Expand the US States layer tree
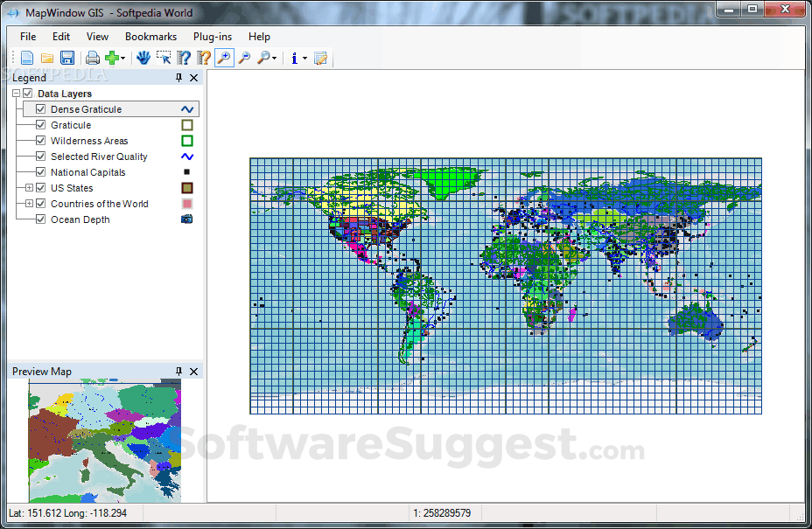 click(x=29, y=188)
